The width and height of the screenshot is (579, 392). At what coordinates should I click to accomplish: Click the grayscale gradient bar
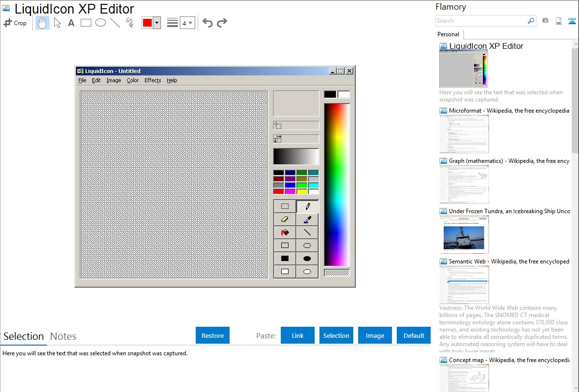296,157
